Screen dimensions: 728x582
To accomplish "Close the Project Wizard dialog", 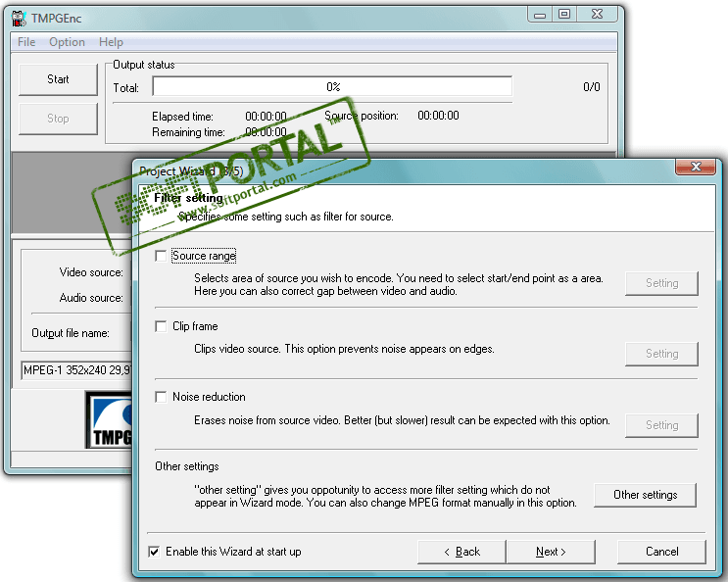I will coord(696,167).
